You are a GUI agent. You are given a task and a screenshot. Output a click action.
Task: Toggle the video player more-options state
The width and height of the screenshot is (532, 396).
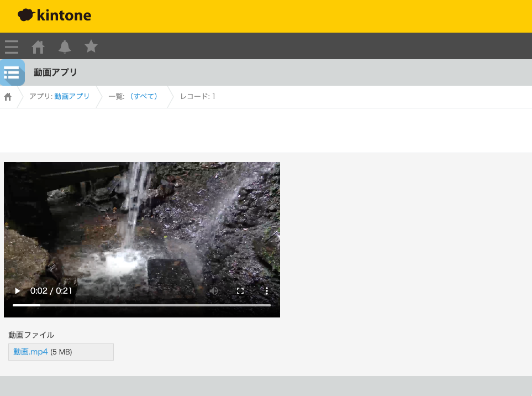point(267,290)
